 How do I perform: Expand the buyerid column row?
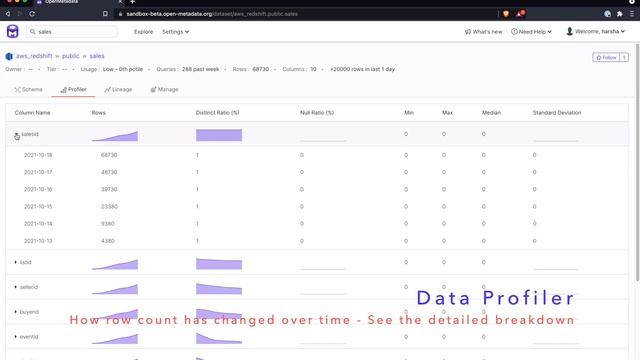pyautogui.click(x=16, y=312)
